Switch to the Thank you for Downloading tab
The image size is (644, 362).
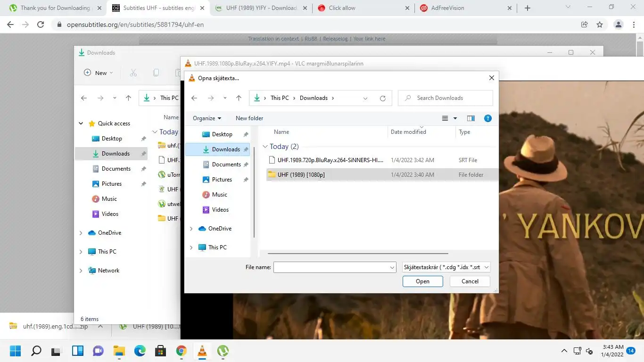click(54, 8)
